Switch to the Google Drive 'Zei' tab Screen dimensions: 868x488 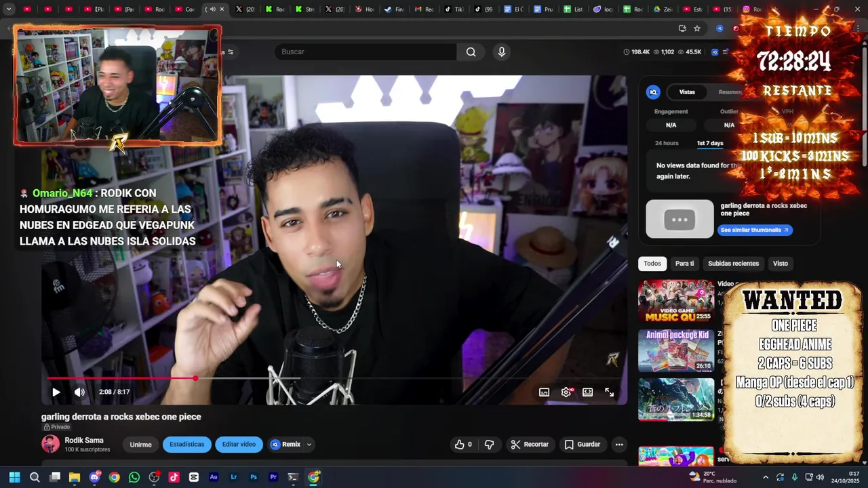point(662,9)
